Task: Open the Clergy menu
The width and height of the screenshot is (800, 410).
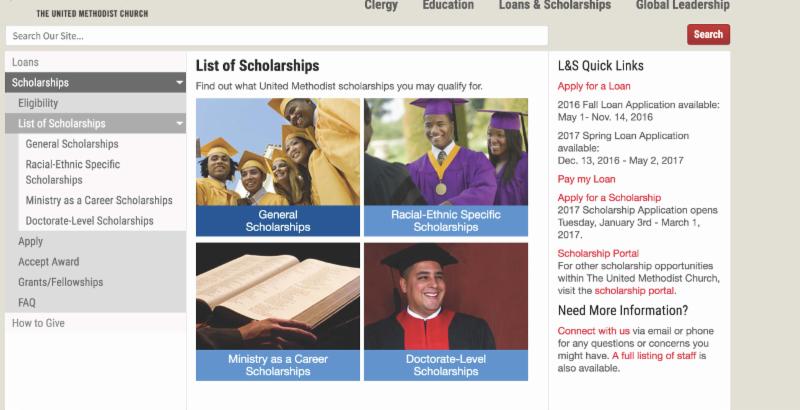Action: 380,6
